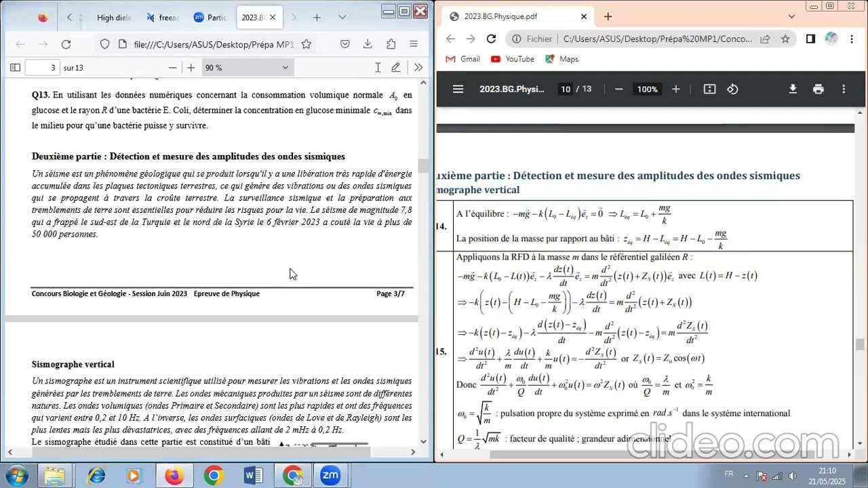
Task: Show hidden tray icons arrow
Action: [746, 476]
